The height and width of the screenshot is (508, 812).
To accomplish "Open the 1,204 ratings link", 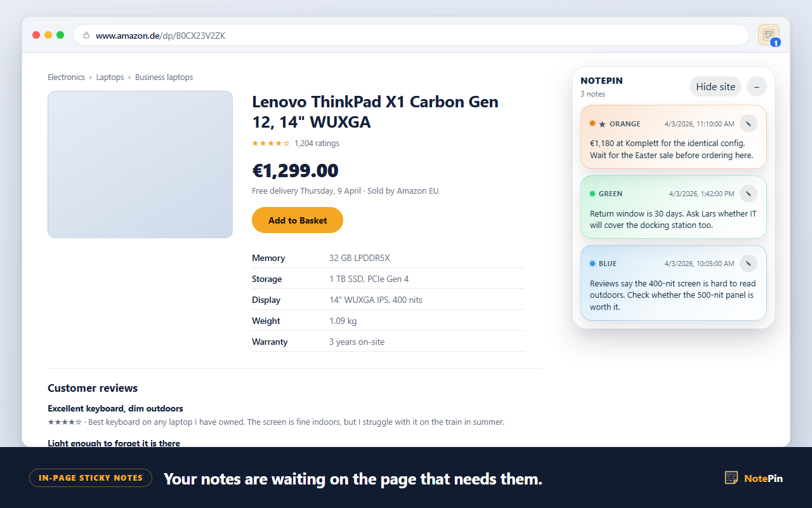I will click(x=317, y=144).
